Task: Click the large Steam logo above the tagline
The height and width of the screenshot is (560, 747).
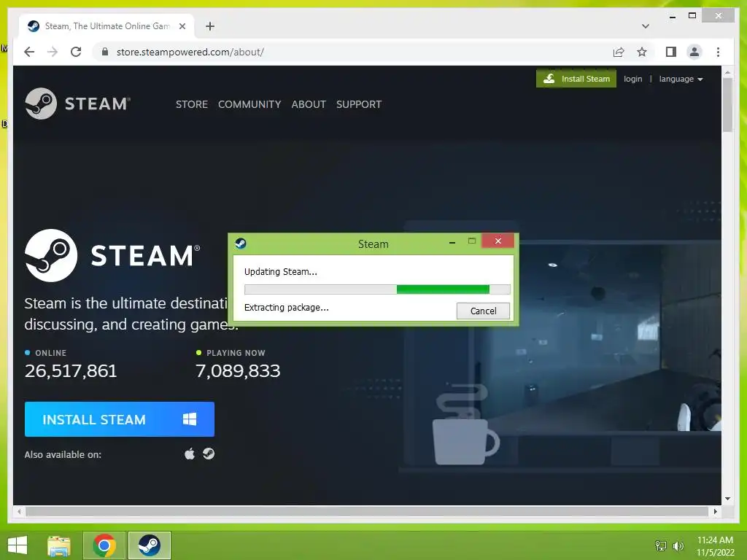Action: (x=112, y=255)
